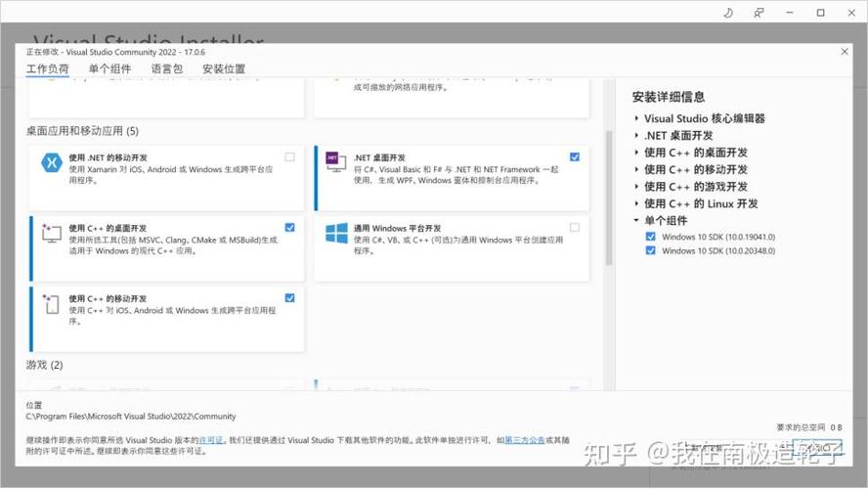The height and width of the screenshot is (489, 868).
Task: Click the feedback icon in title bar
Action: tap(759, 12)
